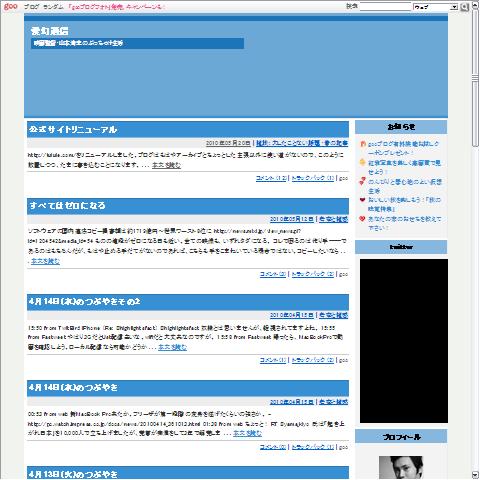The height and width of the screenshot is (480, 480).
Task: Open the fourth お知らせ link, おいしい秋…
Action: click(404, 204)
